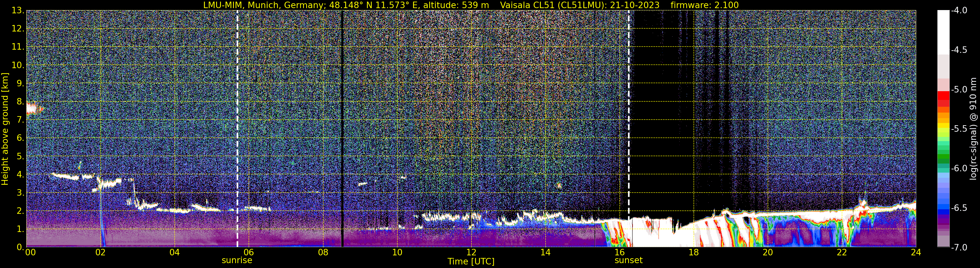The width and height of the screenshot is (980, 268).
Task: Click the '08' time tick label
Action: click(323, 252)
